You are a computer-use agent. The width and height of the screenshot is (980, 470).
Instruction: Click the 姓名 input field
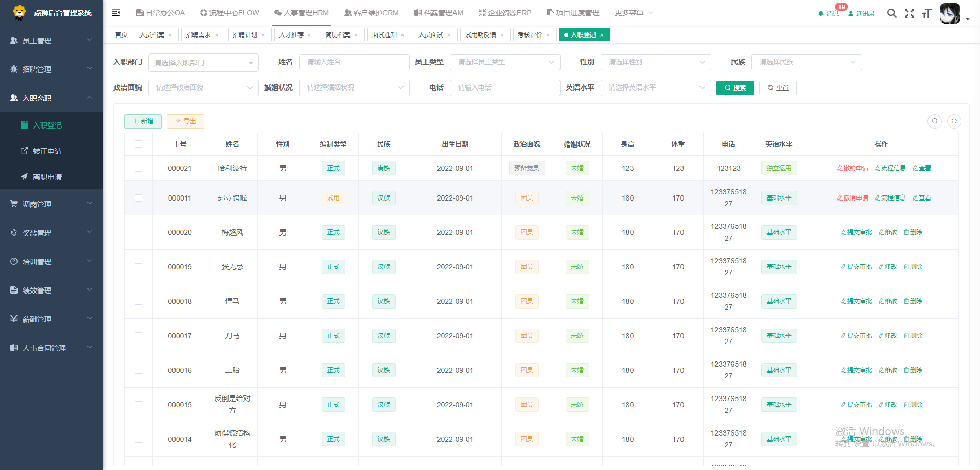[x=354, y=62]
